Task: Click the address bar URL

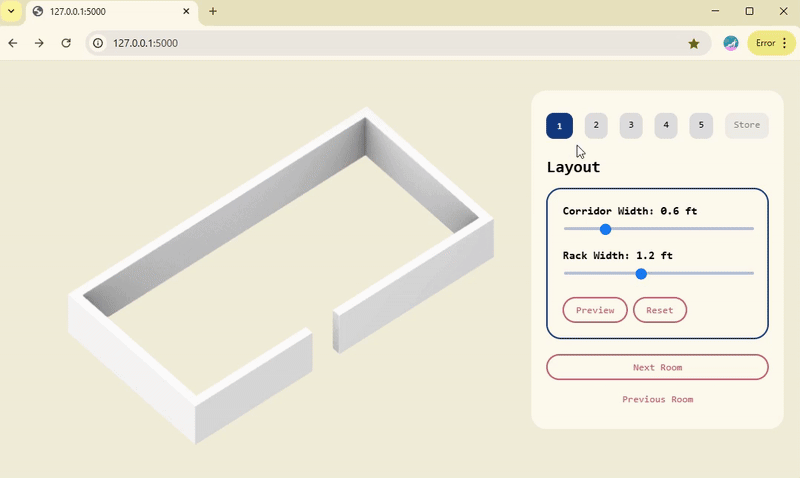Action: click(x=145, y=43)
